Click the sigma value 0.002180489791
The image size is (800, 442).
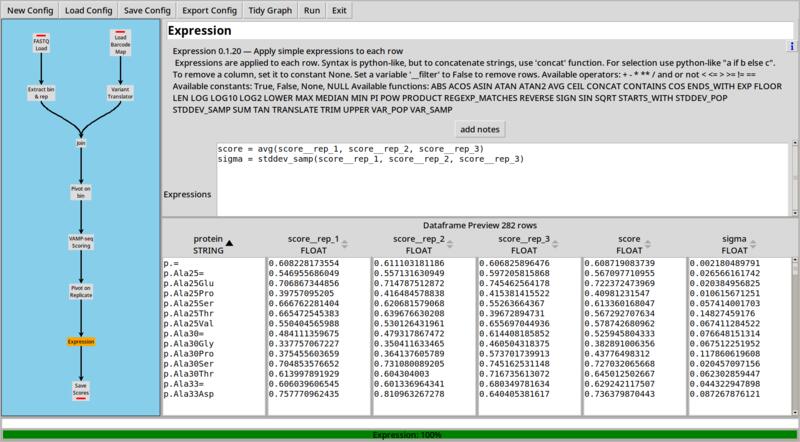pyautogui.click(x=724, y=263)
